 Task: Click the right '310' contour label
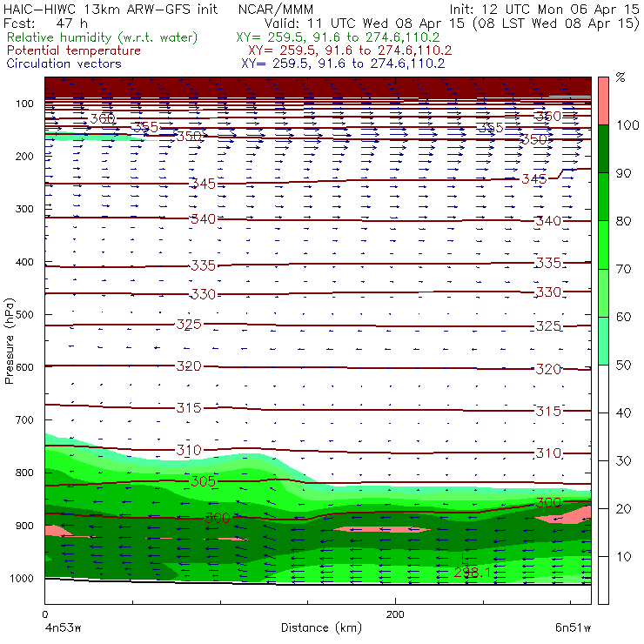coord(549,453)
